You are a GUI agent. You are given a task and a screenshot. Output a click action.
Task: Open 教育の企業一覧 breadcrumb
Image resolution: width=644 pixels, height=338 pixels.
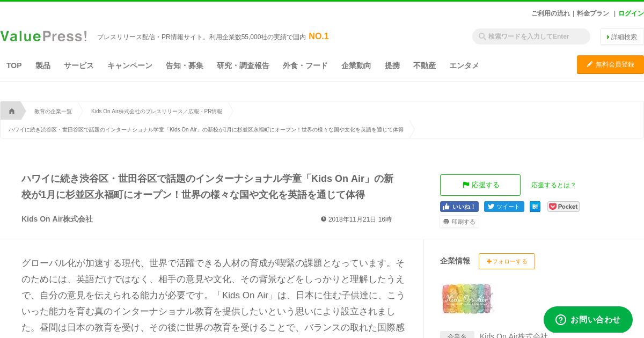(x=53, y=111)
